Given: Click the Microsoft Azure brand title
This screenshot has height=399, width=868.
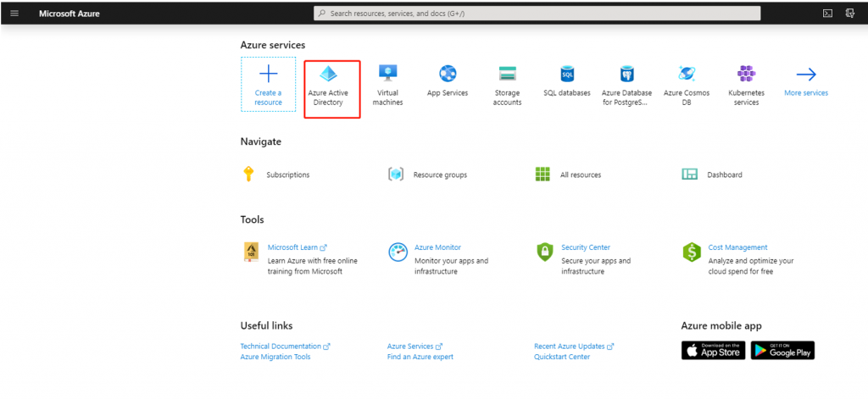Looking at the screenshot, I should (70, 14).
